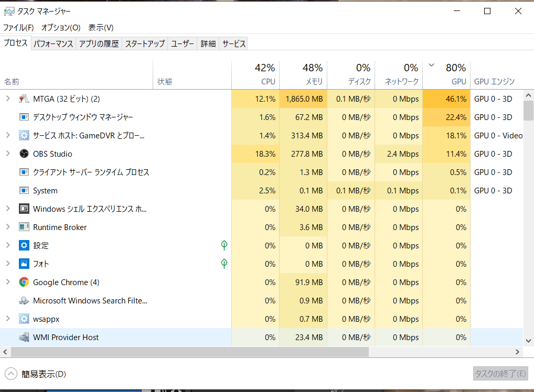Image resolution: width=534 pixels, height=392 pixels.
Task: Click the WMI Provider Host icon
Action: point(24,337)
